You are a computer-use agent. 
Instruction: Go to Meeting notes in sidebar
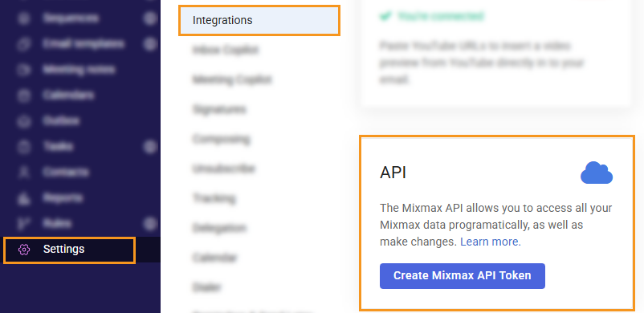pos(79,69)
